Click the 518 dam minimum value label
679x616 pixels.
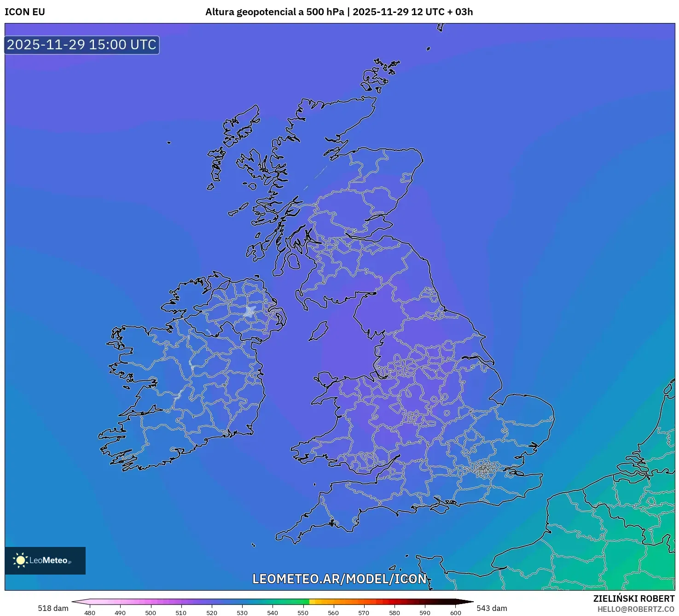[x=53, y=608]
